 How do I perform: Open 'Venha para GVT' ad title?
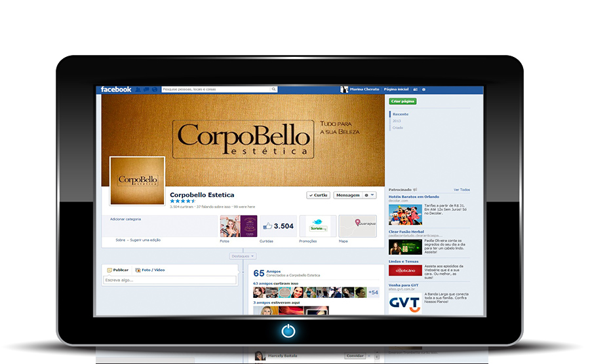(x=403, y=285)
